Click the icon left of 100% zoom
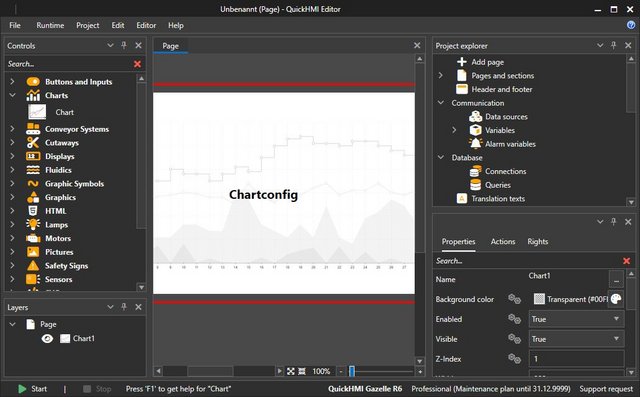640x397 pixels. 302,371
